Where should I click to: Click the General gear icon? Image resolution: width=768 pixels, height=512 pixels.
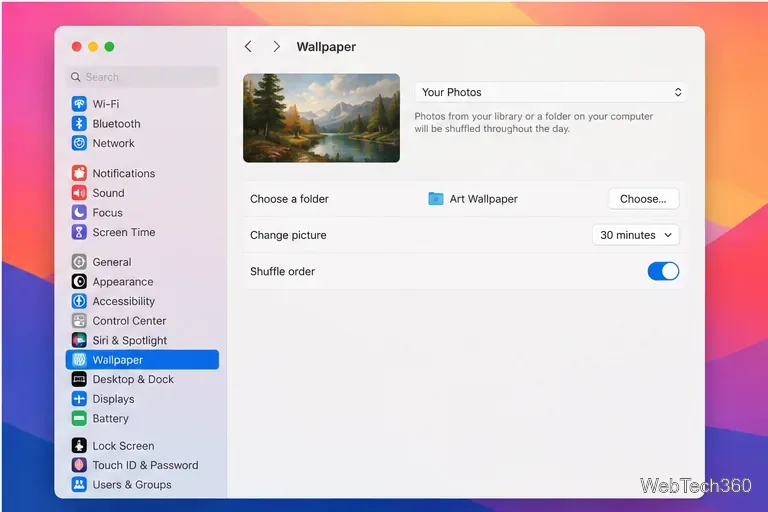[x=79, y=262]
